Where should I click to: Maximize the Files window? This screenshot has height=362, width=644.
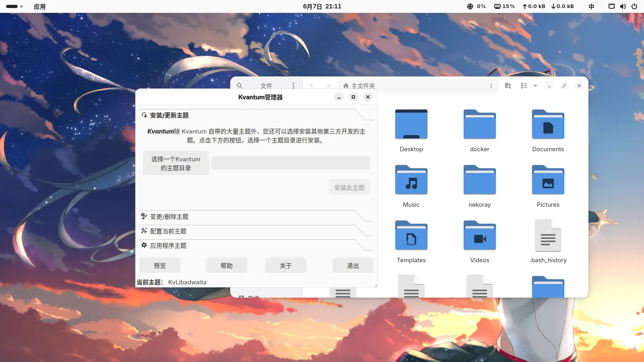(564, 86)
